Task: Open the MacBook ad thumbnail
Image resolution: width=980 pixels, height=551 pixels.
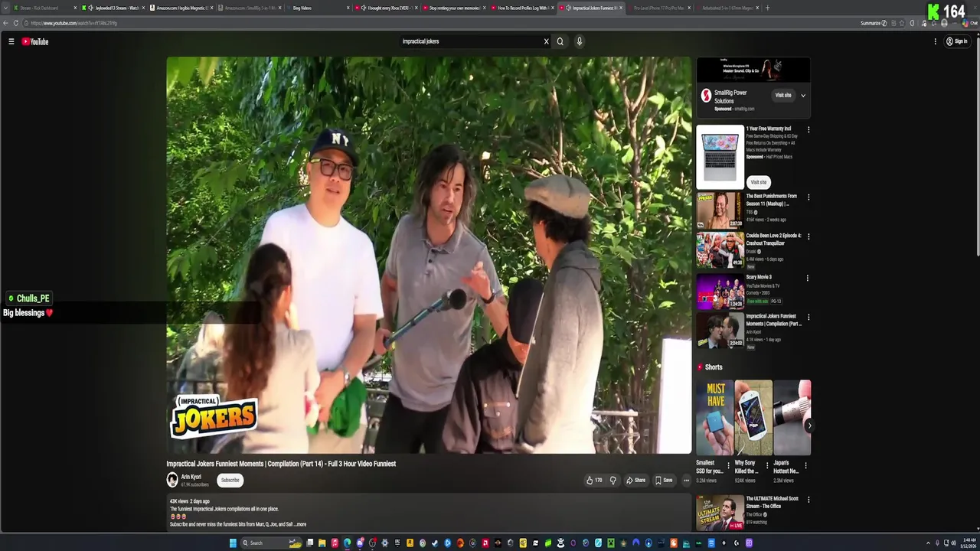Action: 720,157
